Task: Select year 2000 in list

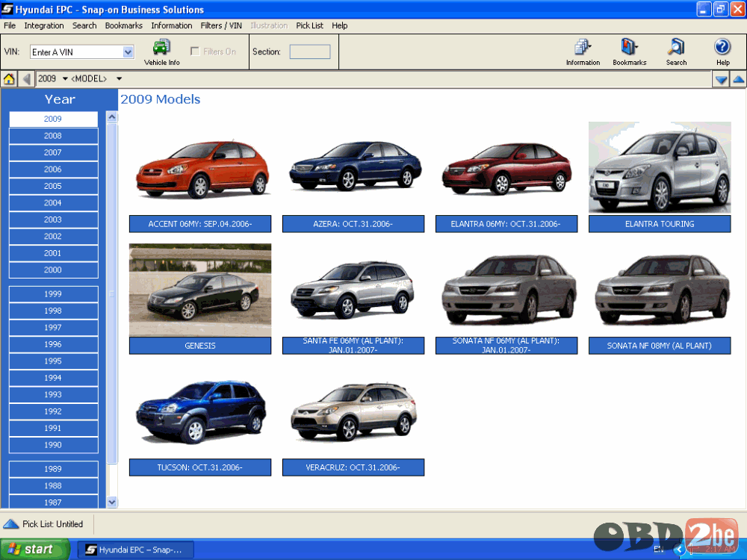Action: tap(53, 270)
